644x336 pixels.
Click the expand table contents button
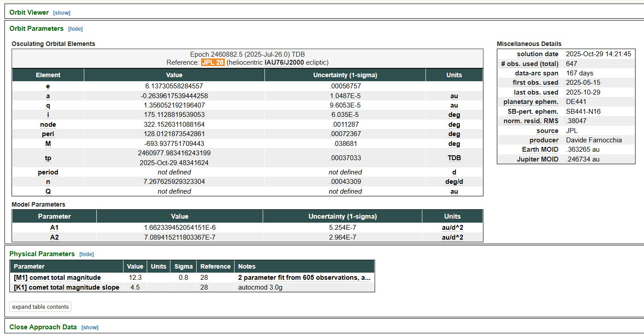click(x=41, y=307)
